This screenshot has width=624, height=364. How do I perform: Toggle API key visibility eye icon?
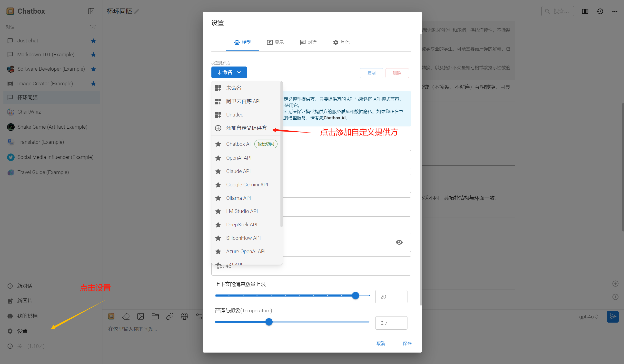click(x=399, y=242)
